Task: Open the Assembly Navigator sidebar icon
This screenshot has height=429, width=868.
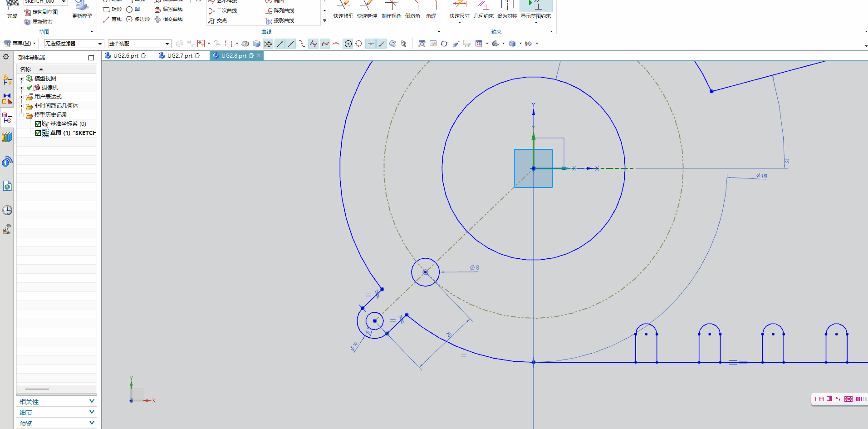Action: click(7, 79)
